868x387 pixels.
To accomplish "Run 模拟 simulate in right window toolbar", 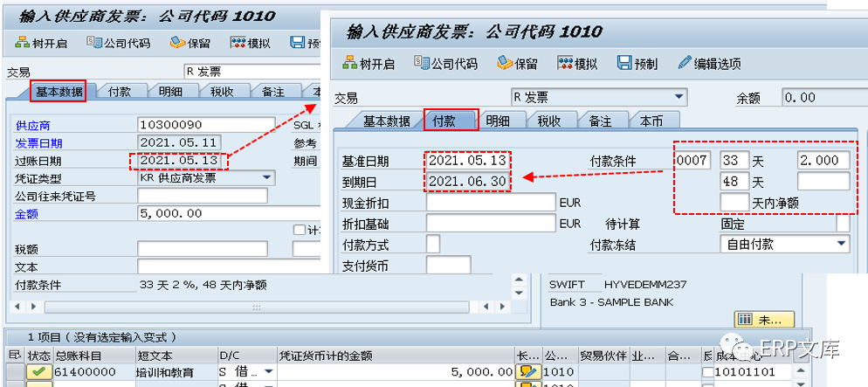I will click(x=565, y=63).
